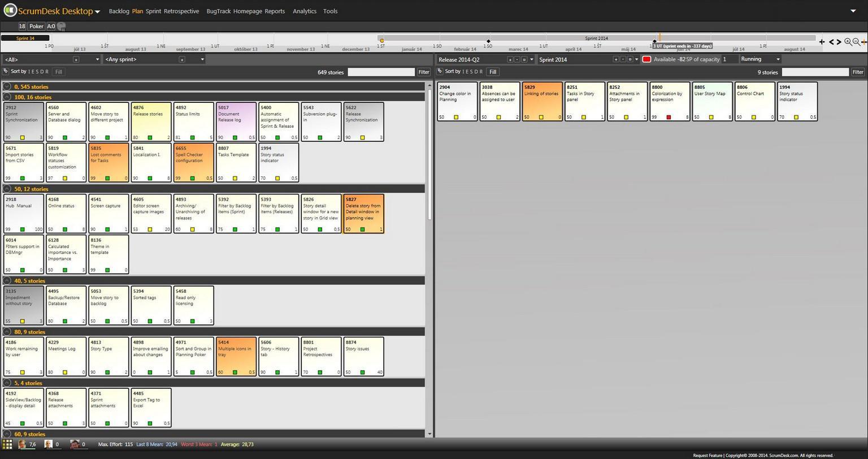Edit the capacity field showing 1

730,59
